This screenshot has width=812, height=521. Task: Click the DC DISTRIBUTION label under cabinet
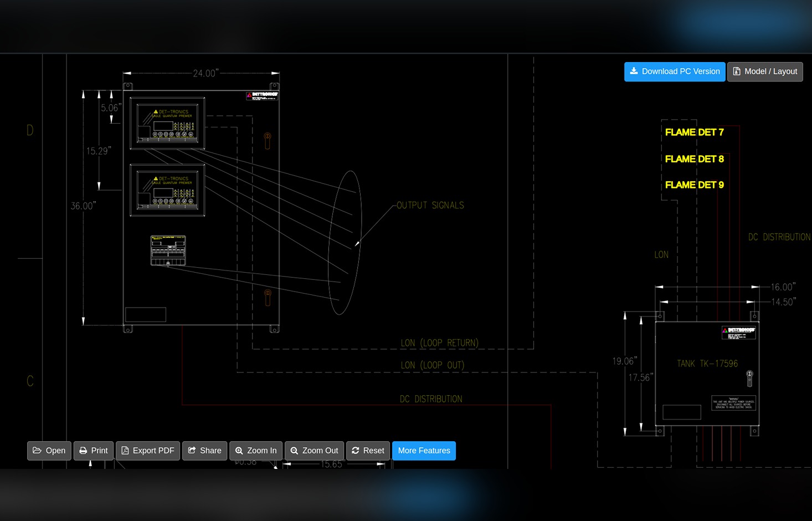tap(431, 399)
